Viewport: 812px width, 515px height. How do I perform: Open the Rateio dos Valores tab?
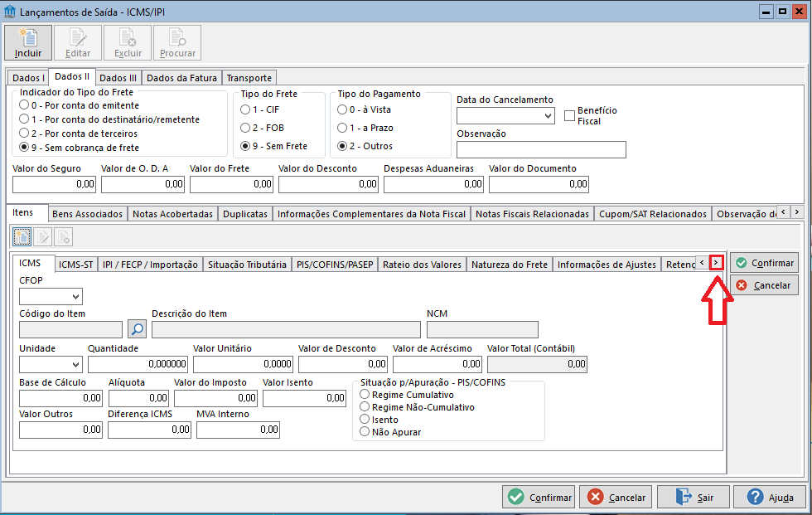(x=422, y=265)
